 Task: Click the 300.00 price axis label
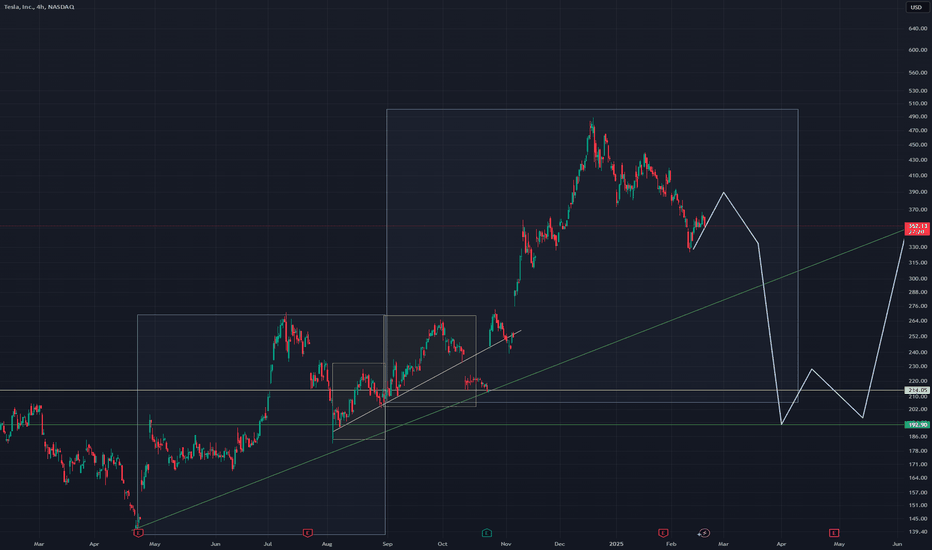(x=918, y=278)
